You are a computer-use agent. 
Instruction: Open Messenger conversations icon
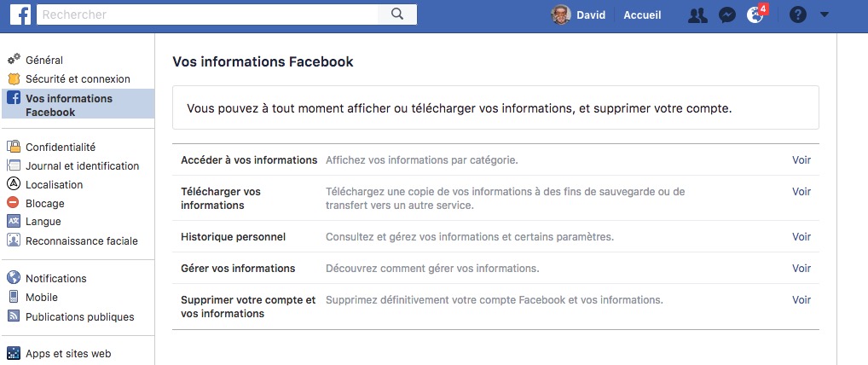726,15
